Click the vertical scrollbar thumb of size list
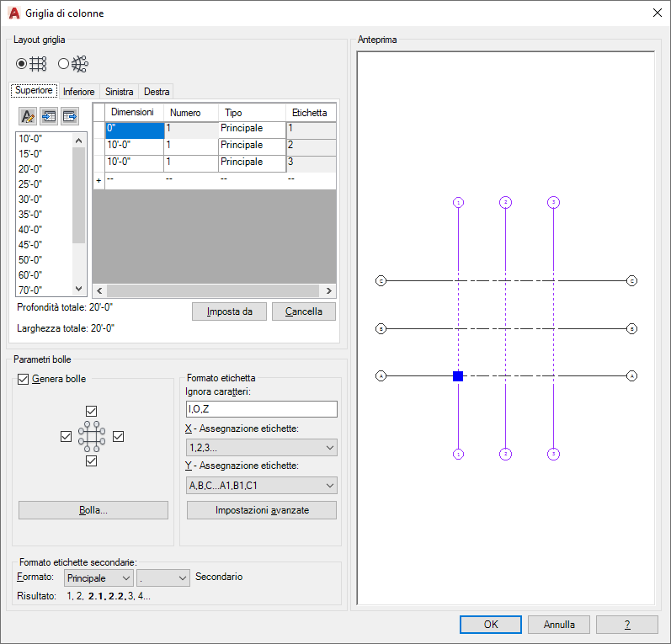671x644 pixels. coord(79,195)
